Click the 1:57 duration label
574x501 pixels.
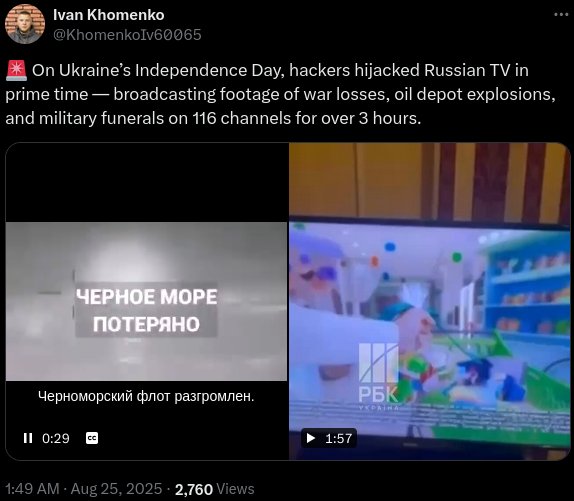(339, 438)
